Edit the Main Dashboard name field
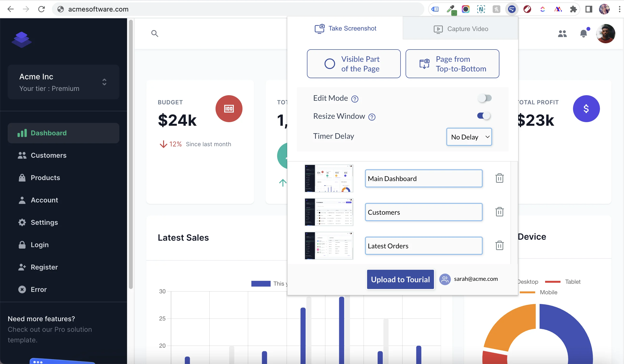The height and width of the screenshot is (364, 624). [x=424, y=178]
